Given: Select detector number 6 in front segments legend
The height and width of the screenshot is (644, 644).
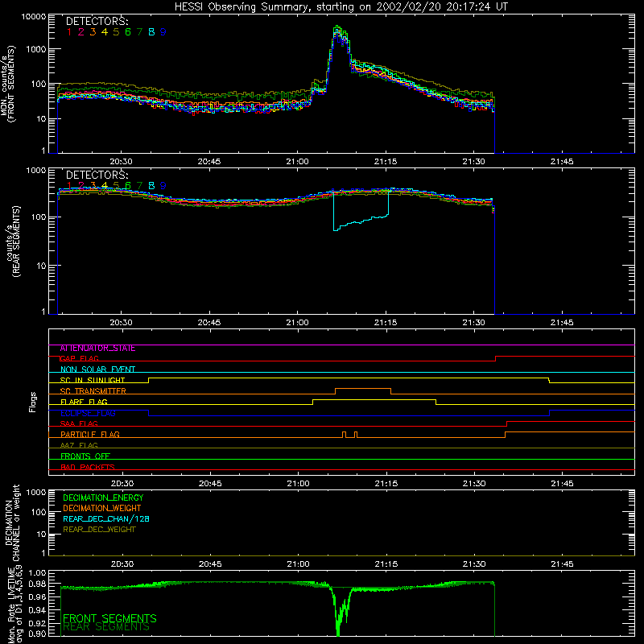Looking at the screenshot, I should (128, 32).
